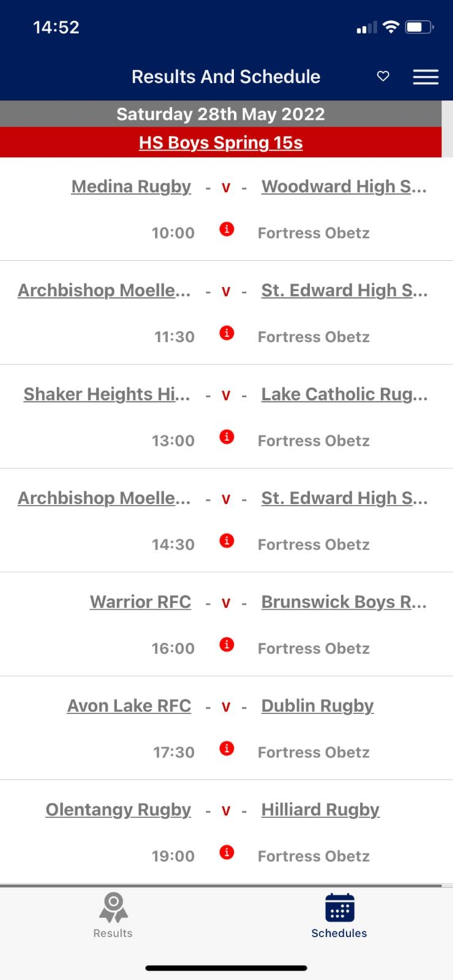Open the Shaker Heights team link
This screenshot has height=980, width=453.
tap(107, 394)
